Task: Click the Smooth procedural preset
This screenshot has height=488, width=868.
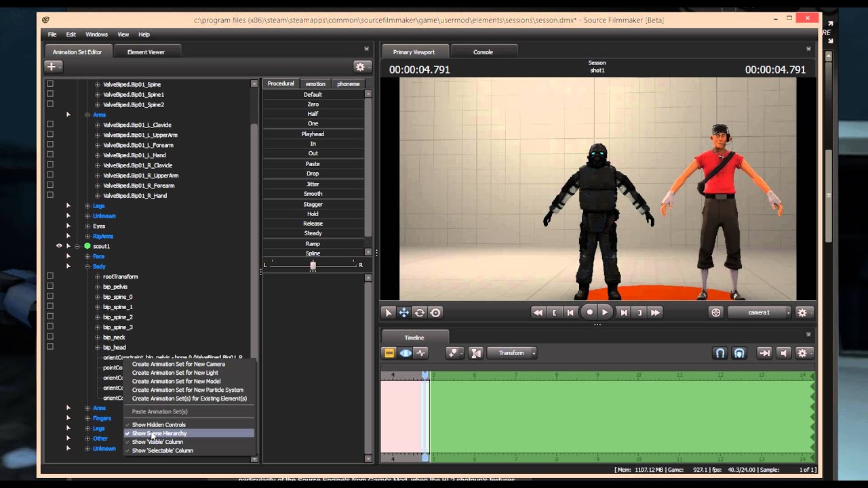Action: coord(313,194)
